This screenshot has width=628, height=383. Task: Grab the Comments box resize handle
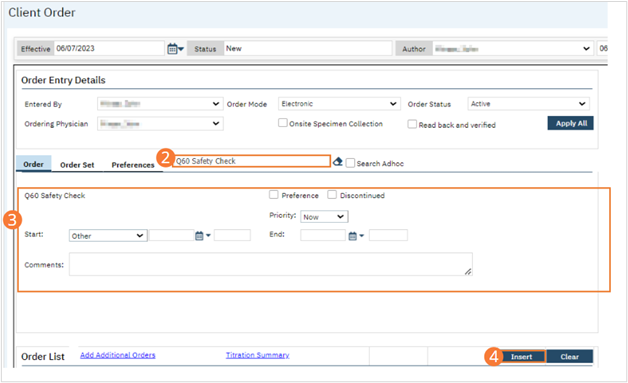[468, 271]
